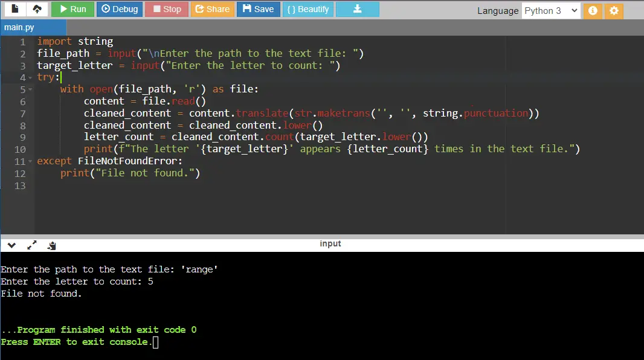Collapse the with block fold arrow on line 5
The width and height of the screenshot is (644, 360).
coord(30,89)
